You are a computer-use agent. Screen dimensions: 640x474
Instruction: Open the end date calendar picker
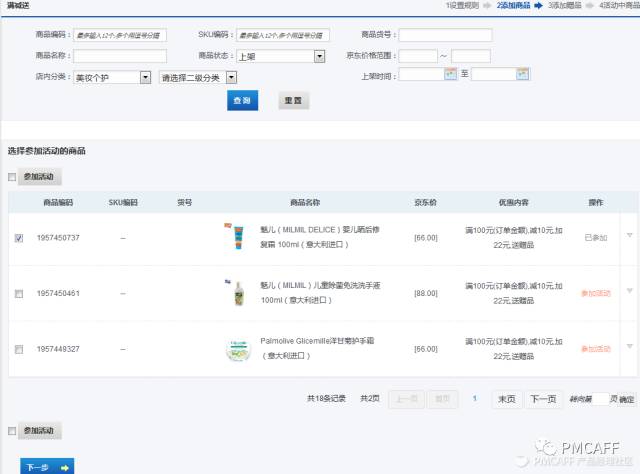point(522,74)
